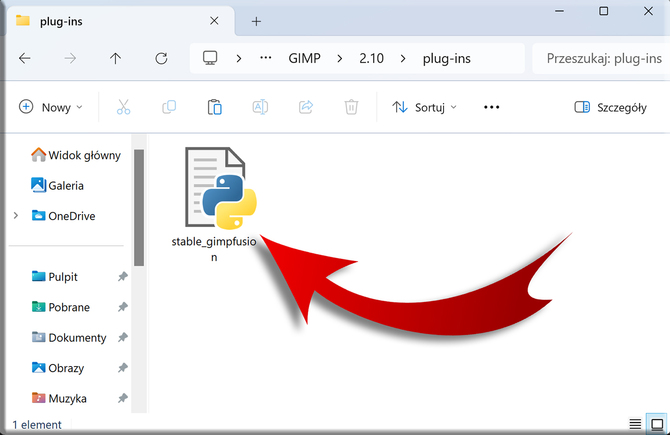Rename using the rename icon
This screenshot has width=670, height=435.
point(260,107)
